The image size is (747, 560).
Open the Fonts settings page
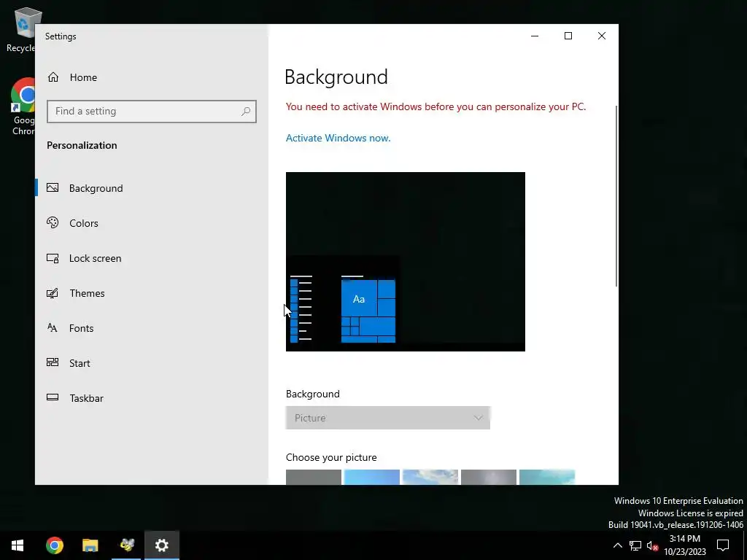click(152, 328)
